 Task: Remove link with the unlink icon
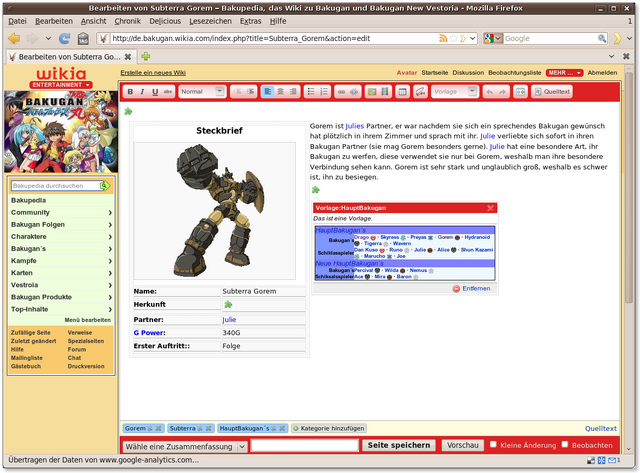click(354, 92)
